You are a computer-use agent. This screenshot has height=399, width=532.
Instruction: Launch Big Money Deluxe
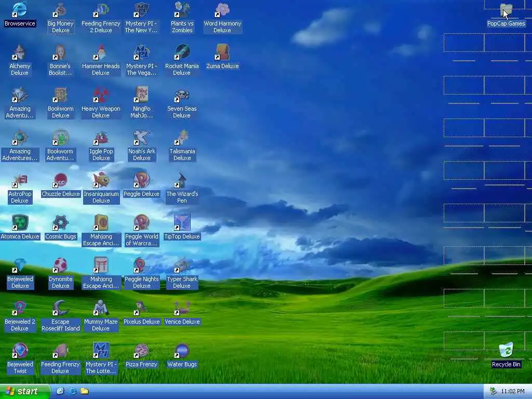pos(60,18)
